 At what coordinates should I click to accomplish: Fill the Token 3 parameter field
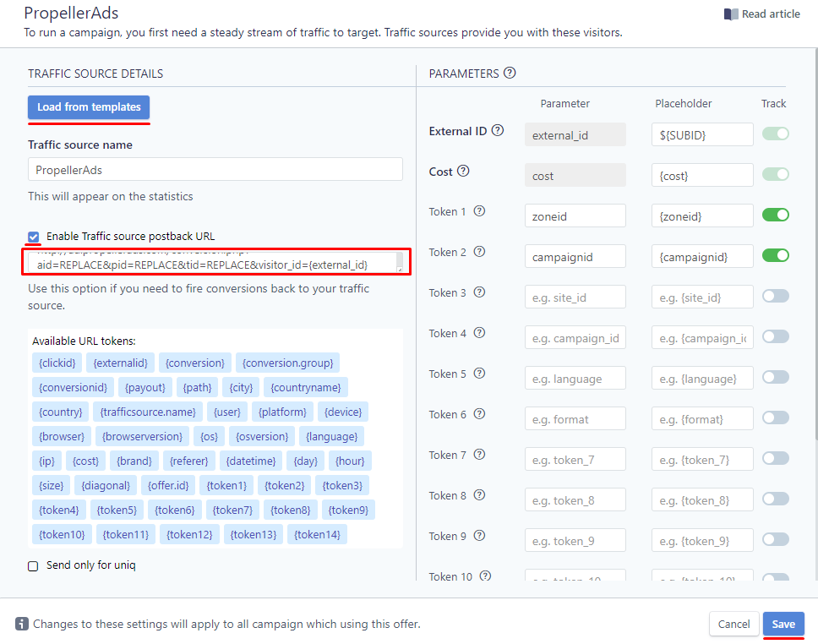575,297
